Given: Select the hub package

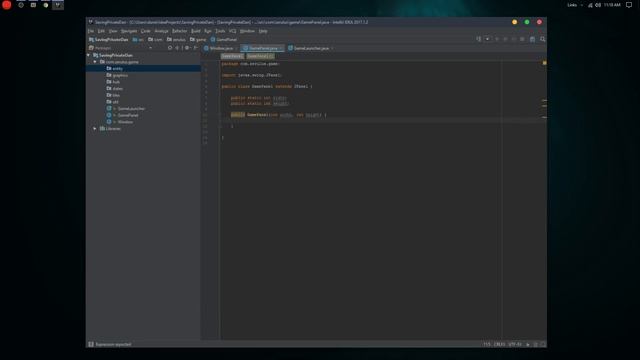Looking at the screenshot, I should tap(113, 82).
